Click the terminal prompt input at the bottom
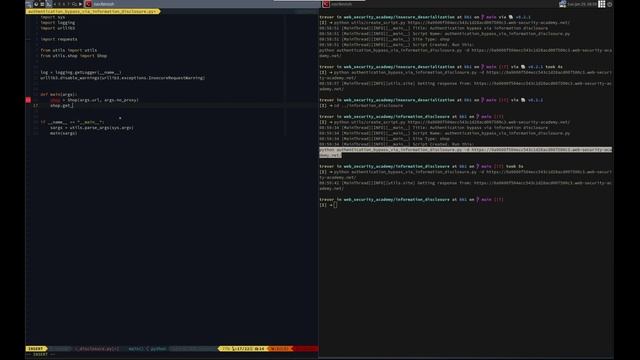The width and height of the screenshot is (640, 360). [336, 205]
